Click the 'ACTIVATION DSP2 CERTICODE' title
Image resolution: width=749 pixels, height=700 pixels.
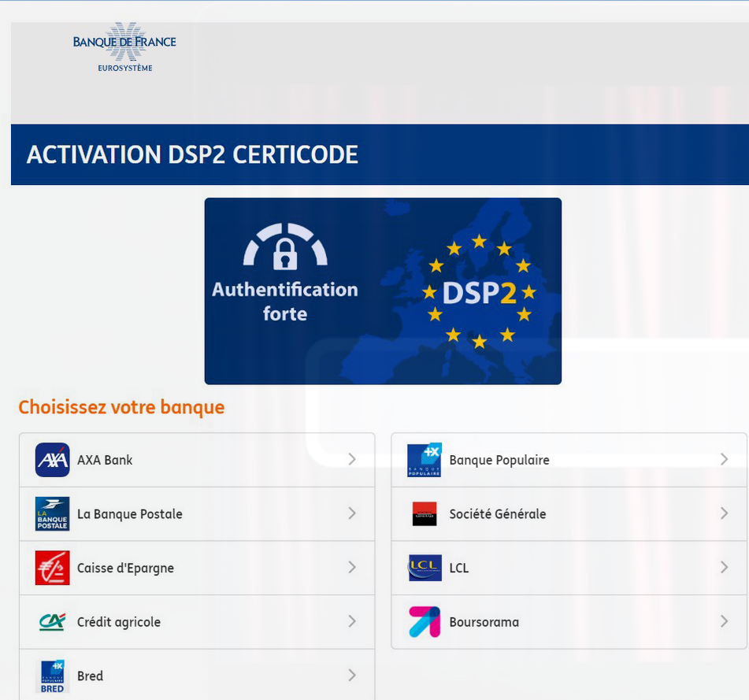coord(192,154)
